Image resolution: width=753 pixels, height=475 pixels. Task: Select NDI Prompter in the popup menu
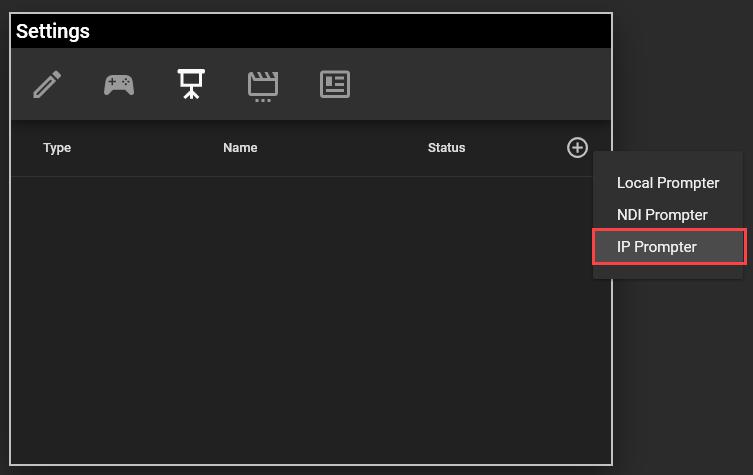click(661, 215)
